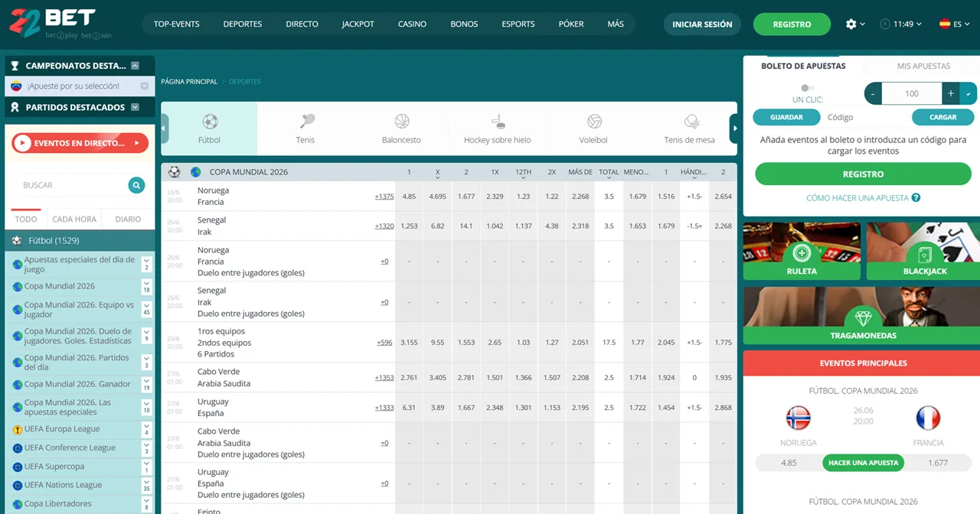Click the trophy icon in Campeonatos Destacados
980x514 pixels.
pyautogui.click(x=15, y=66)
